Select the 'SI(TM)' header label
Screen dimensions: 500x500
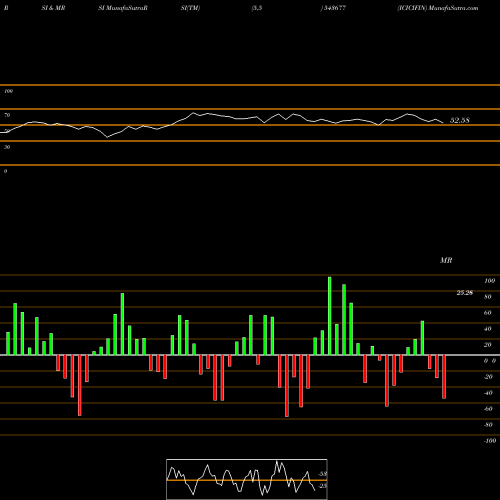tap(190, 8)
